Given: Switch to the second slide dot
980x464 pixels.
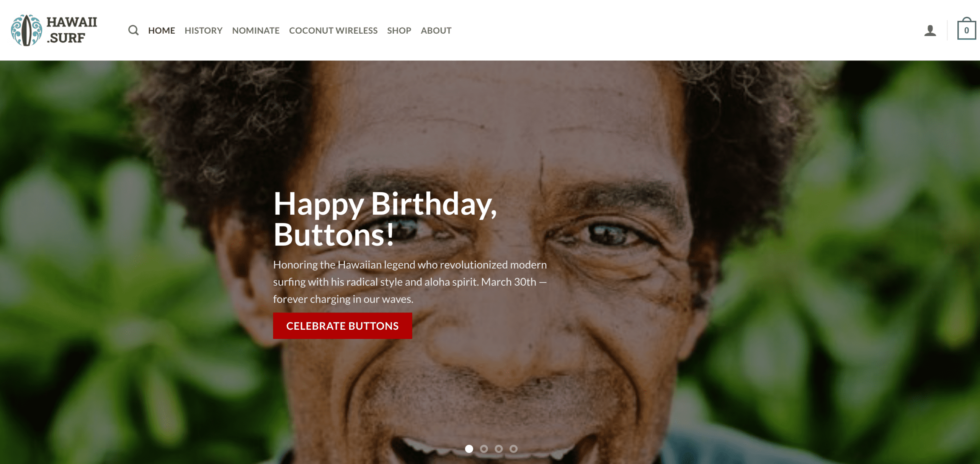Looking at the screenshot, I should pyautogui.click(x=484, y=449).
